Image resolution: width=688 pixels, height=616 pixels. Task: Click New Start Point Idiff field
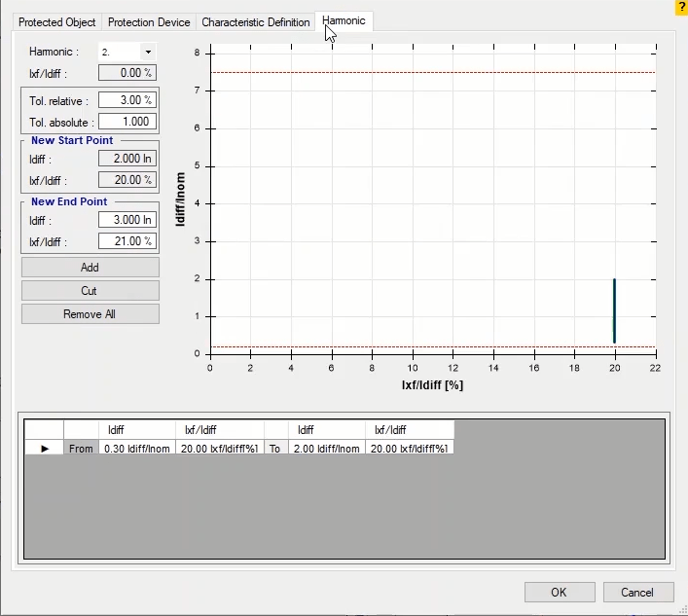[127, 159]
